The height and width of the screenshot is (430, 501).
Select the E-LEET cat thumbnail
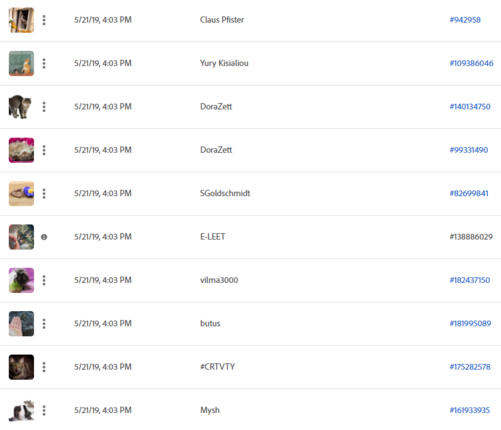pos(21,237)
